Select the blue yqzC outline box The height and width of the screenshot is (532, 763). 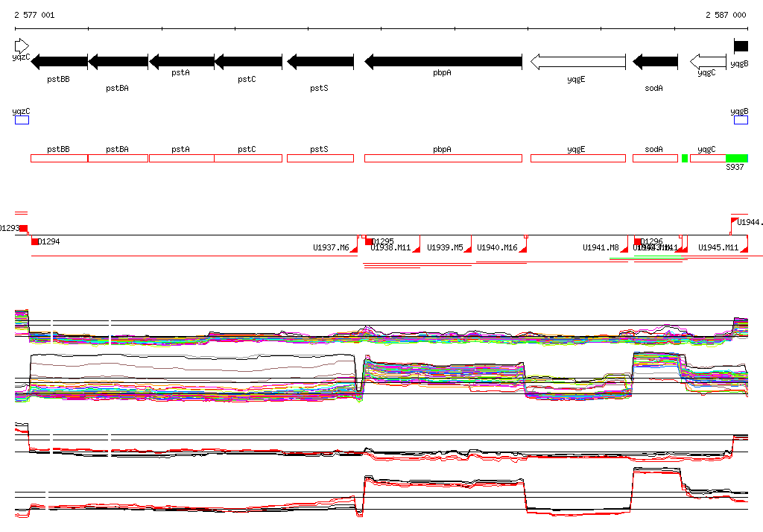coord(22,120)
